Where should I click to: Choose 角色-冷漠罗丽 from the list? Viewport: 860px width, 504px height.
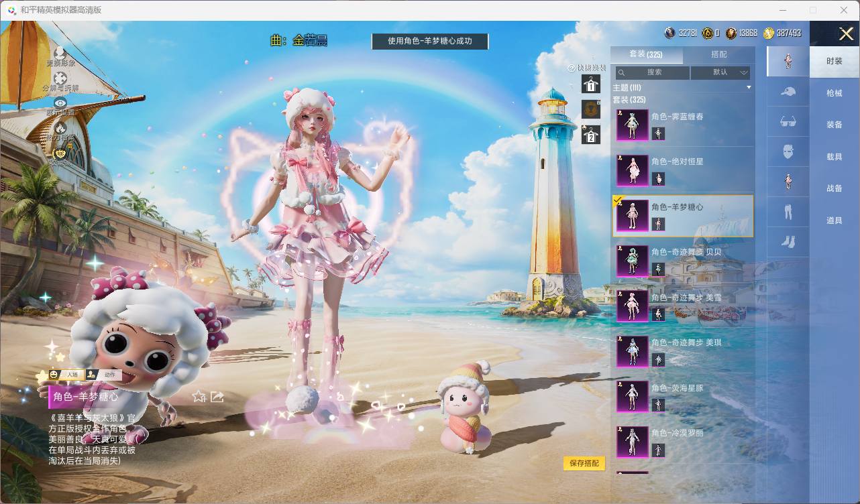[683, 442]
